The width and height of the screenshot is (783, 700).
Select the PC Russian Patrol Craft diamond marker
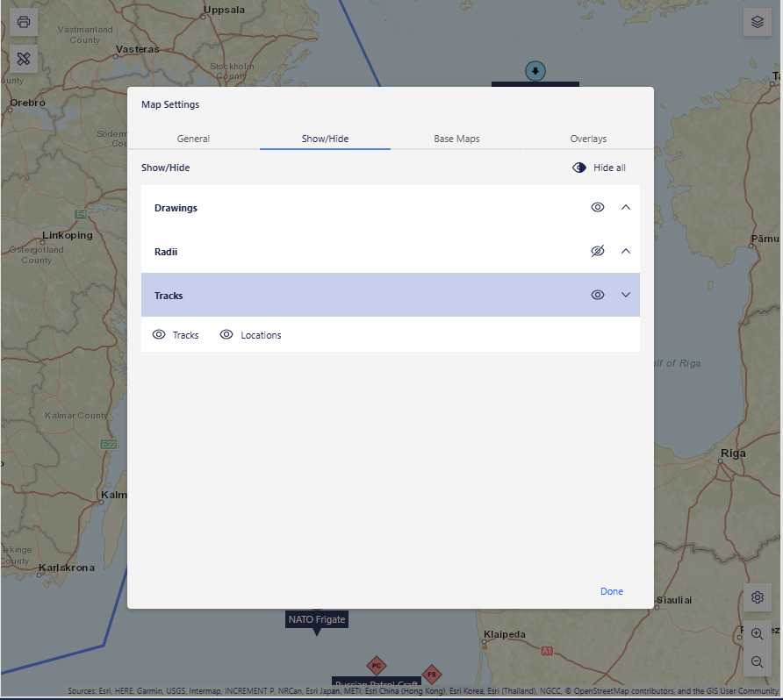click(377, 666)
